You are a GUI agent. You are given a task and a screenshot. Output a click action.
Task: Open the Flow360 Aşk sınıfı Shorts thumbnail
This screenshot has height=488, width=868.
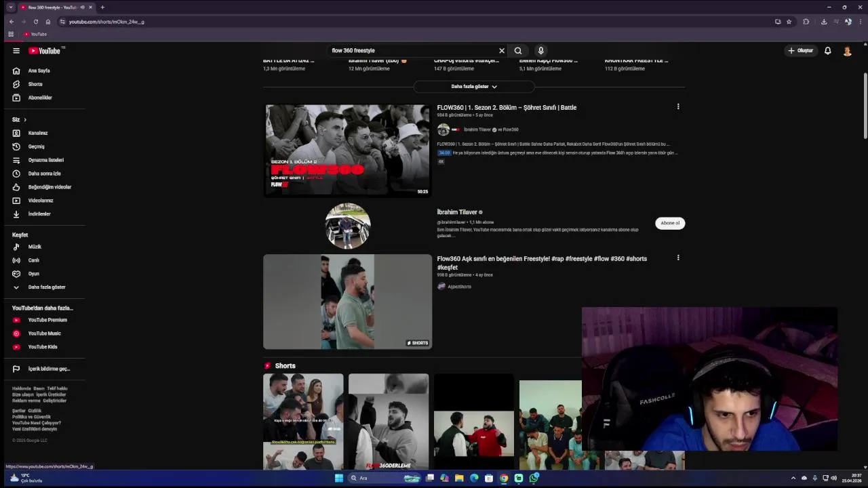pyautogui.click(x=347, y=302)
